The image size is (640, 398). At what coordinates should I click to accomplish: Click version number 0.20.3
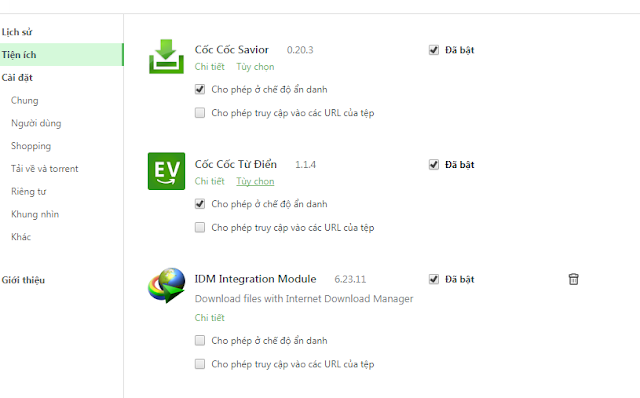300,50
